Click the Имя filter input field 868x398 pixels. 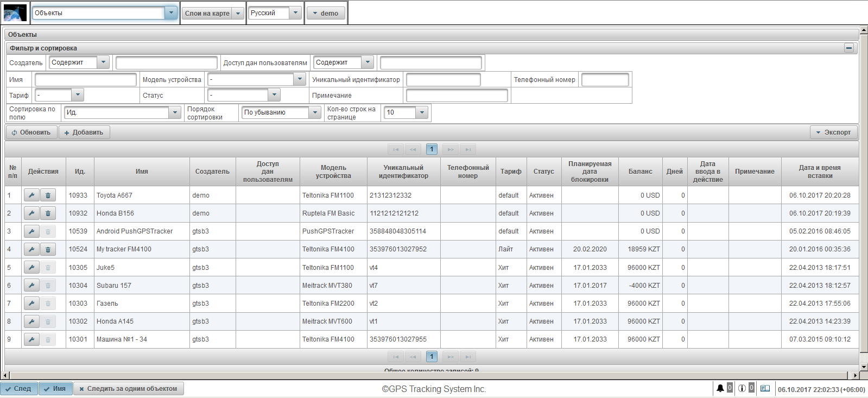[86, 80]
